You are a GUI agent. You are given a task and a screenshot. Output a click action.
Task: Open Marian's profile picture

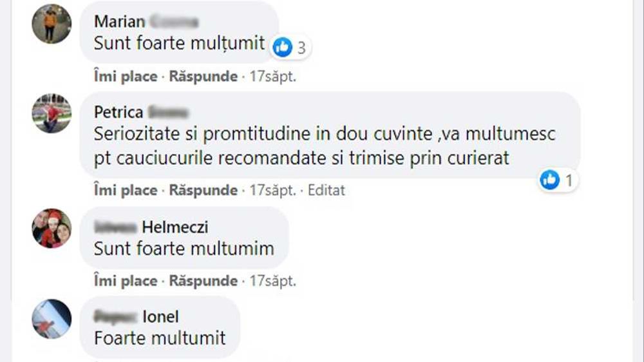pos(52,24)
